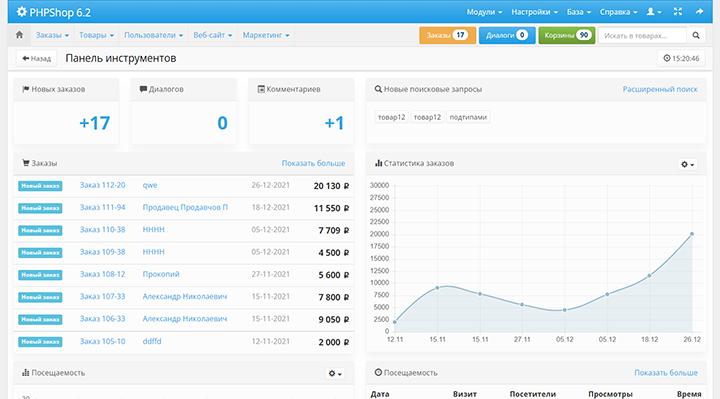Expand the Маркетинг navigation dropdown
The image size is (720, 399).
coord(266,35)
